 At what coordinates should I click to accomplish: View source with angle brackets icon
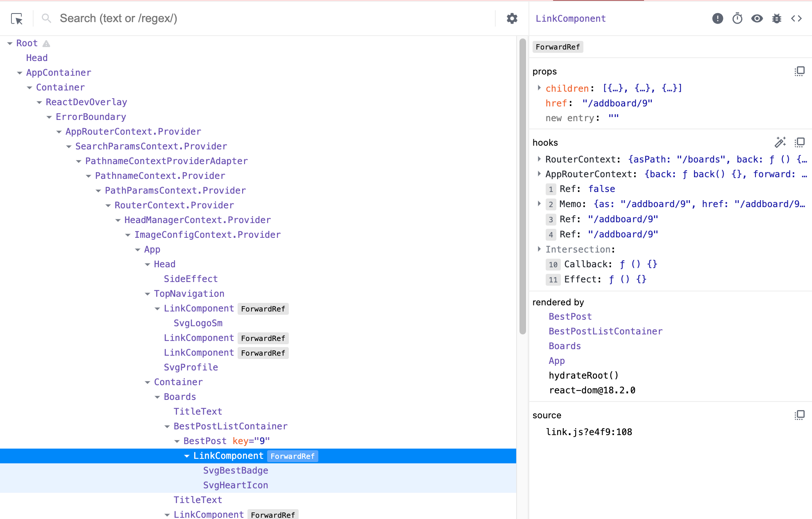tap(796, 18)
